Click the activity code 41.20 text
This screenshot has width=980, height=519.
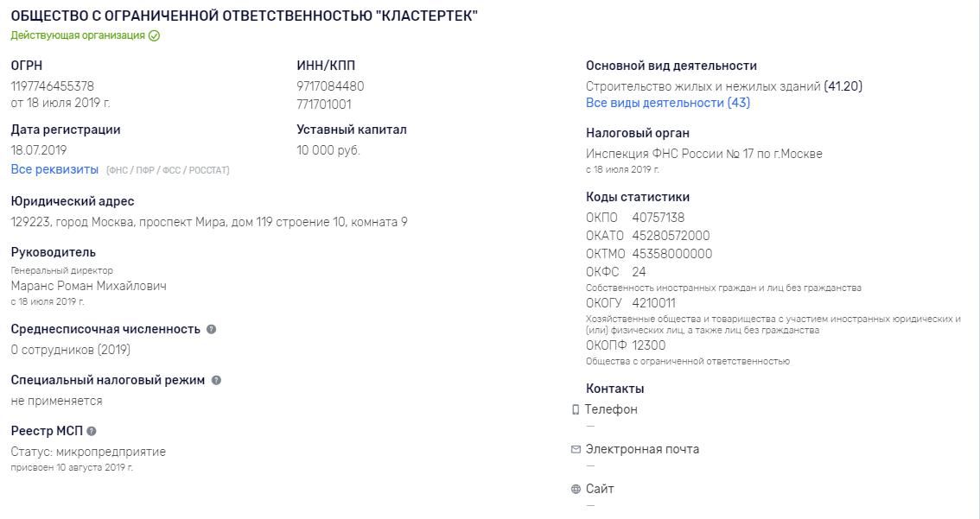(843, 86)
